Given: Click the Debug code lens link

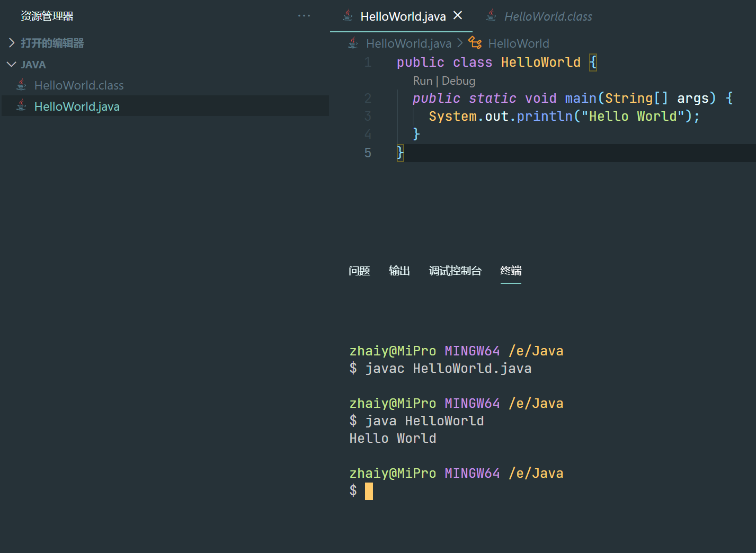Looking at the screenshot, I should coord(458,81).
